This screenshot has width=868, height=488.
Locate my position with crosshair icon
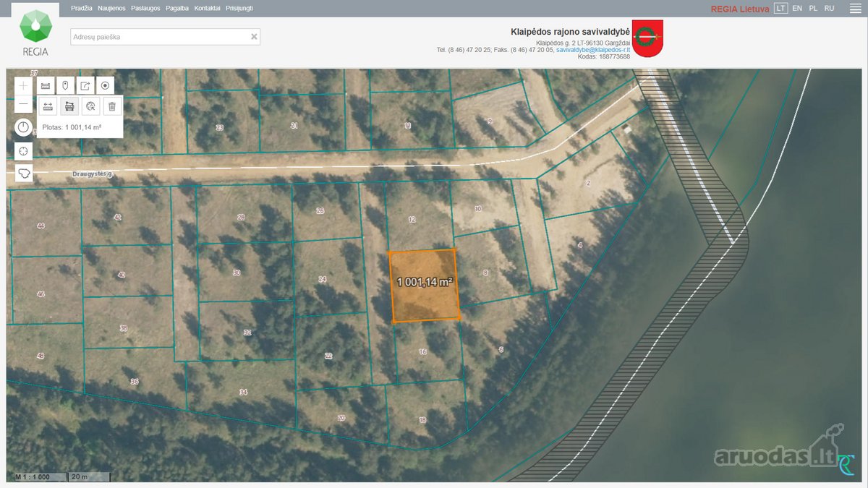(24, 151)
